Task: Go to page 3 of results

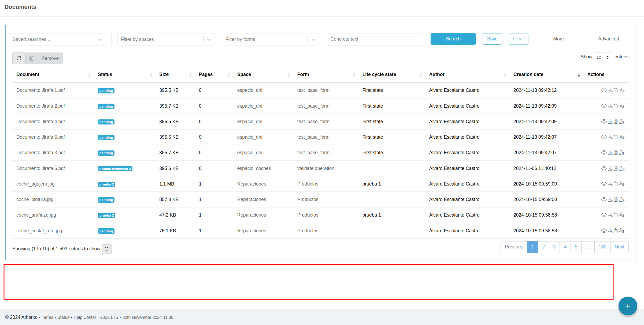Action: click(x=554, y=247)
